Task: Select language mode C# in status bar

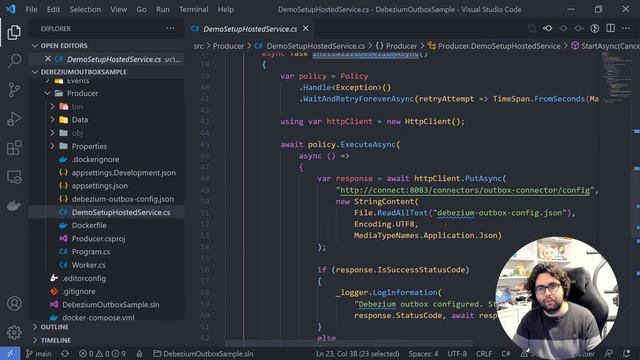Action: click(x=506, y=353)
